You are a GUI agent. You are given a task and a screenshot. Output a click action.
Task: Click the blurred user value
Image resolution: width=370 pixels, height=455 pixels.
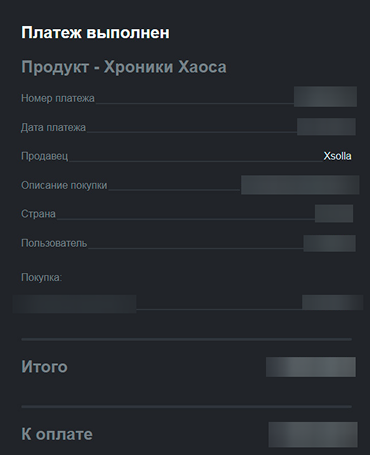(329, 243)
